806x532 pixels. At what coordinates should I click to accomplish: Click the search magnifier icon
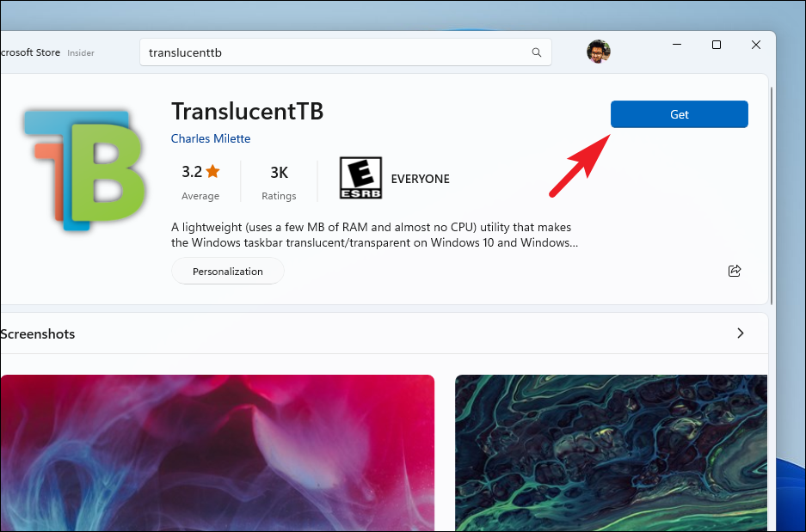coord(536,52)
